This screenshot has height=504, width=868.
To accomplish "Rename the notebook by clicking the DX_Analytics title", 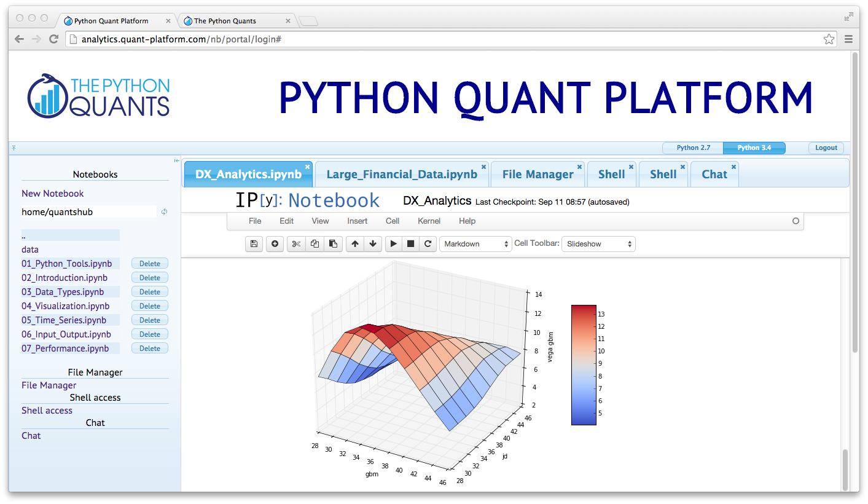I will [x=437, y=201].
